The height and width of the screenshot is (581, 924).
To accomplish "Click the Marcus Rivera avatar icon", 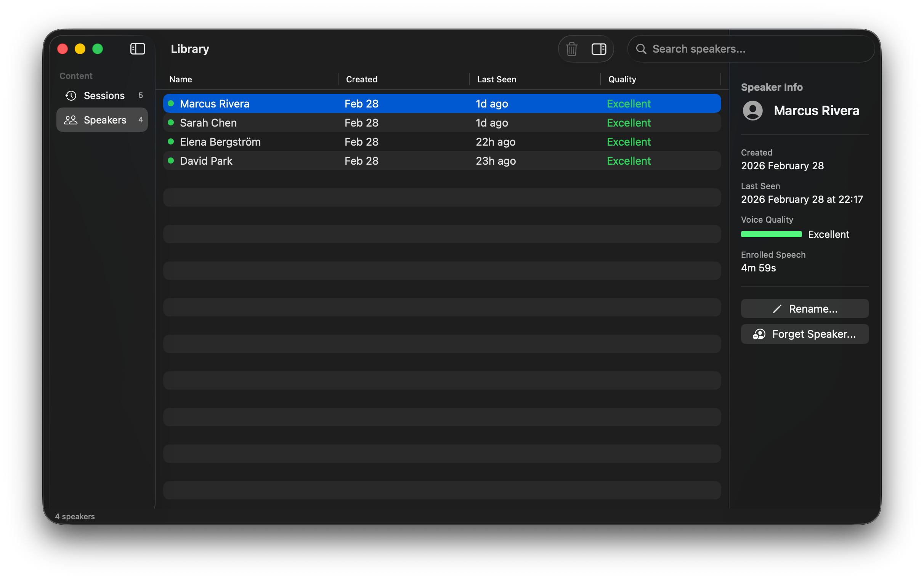I will click(752, 111).
